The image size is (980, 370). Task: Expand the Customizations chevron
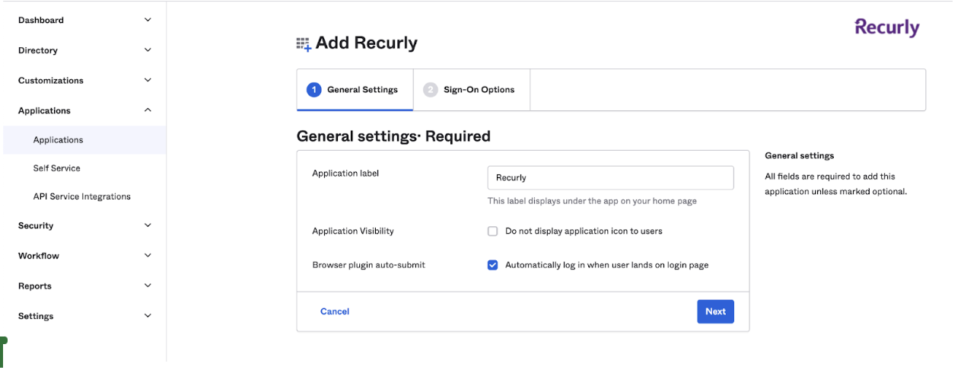pos(148,80)
